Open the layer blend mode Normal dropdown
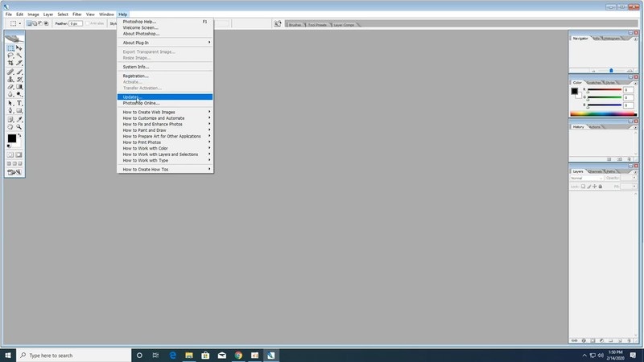 (x=587, y=178)
